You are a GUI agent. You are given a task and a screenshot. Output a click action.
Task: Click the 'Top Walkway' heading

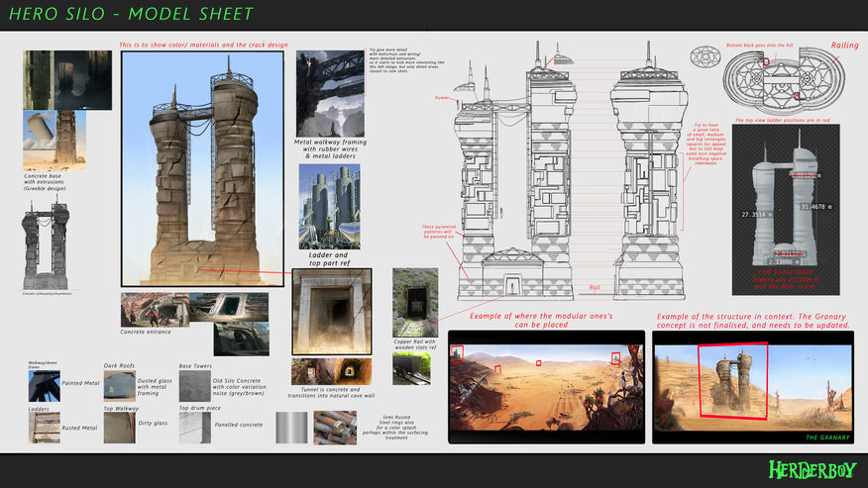(x=121, y=409)
